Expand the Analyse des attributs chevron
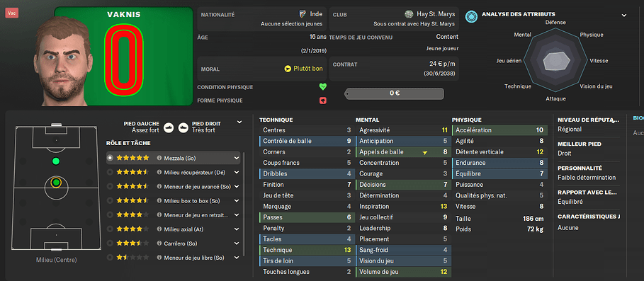The height and width of the screenshot is (281, 644). [x=624, y=16]
